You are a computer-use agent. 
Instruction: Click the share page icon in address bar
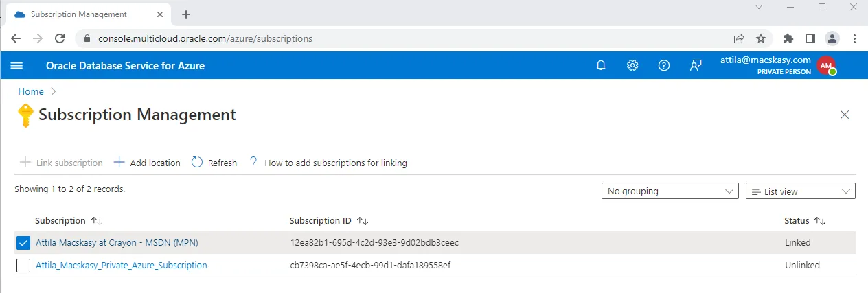click(x=739, y=38)
